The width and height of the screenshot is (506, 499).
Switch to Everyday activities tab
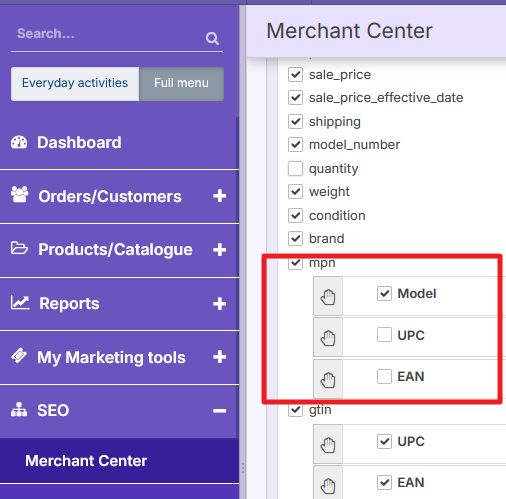tap(75, 84)
